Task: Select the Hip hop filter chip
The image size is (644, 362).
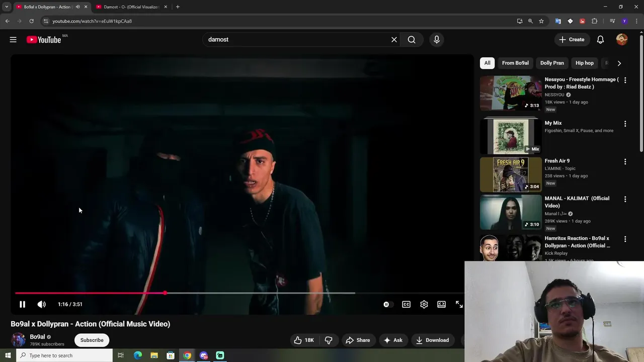Action: point(584,63)
